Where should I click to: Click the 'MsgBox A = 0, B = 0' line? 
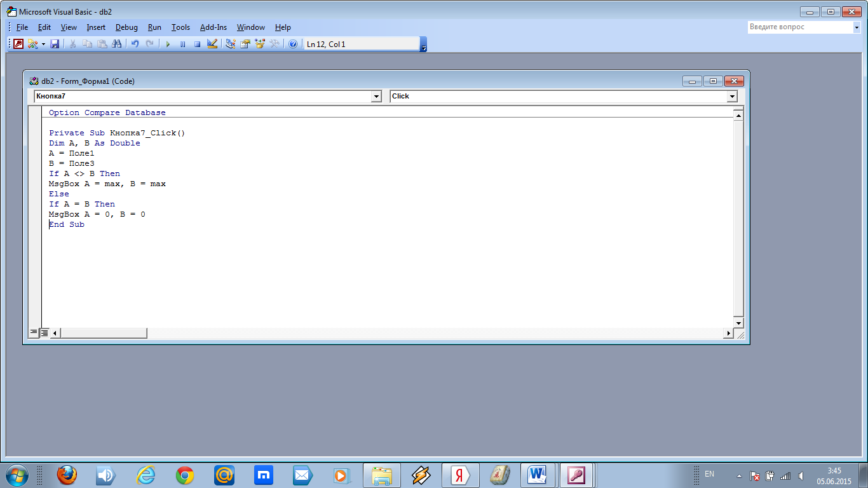click(97, 214)
